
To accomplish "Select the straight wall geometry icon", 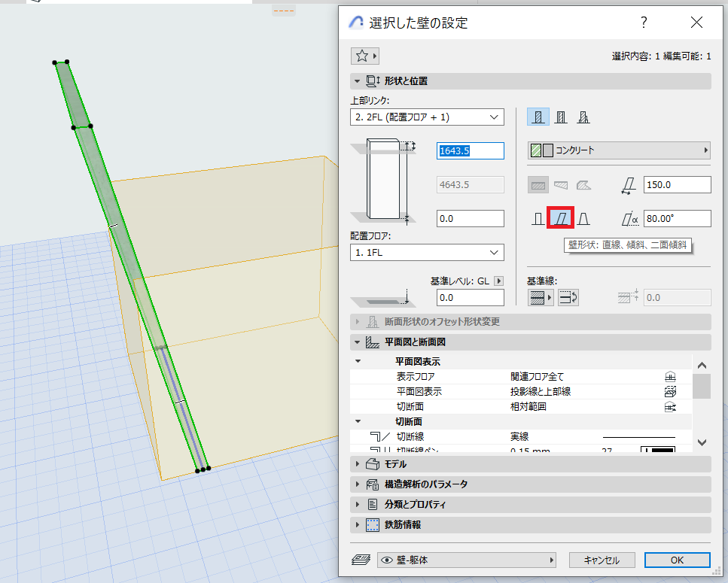I will (x=538, y=185).
